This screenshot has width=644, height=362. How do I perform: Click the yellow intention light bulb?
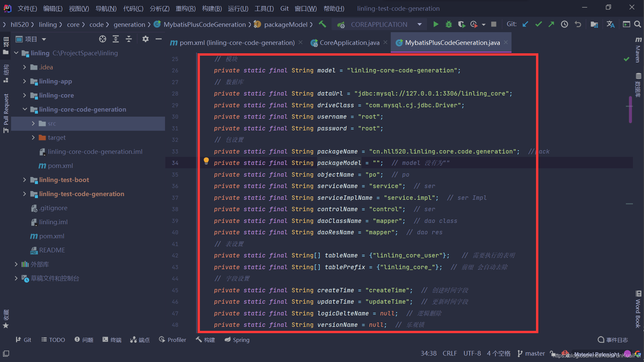point(206,161)
